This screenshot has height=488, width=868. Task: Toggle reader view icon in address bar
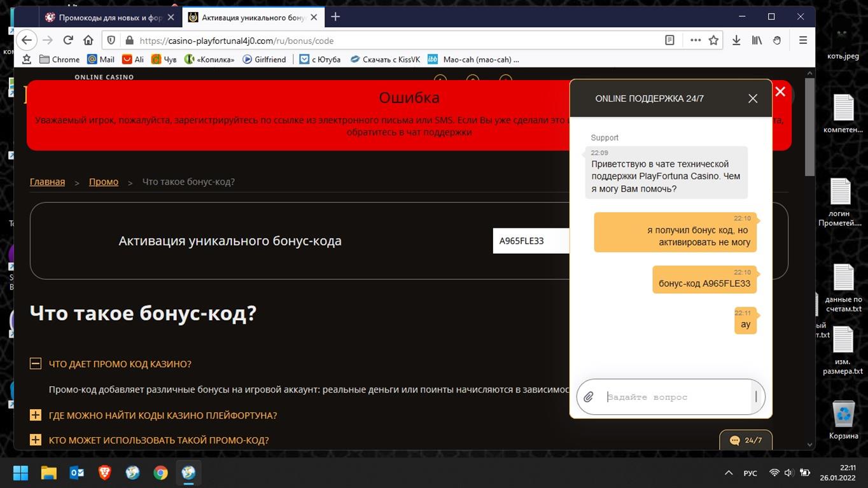(x=669, y=40)
